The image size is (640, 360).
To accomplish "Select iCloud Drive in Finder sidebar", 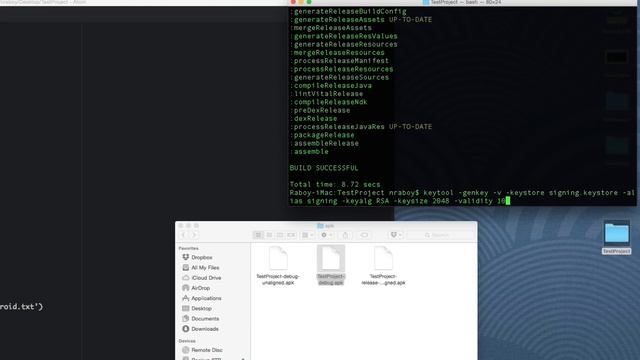I will click(206, 278).
